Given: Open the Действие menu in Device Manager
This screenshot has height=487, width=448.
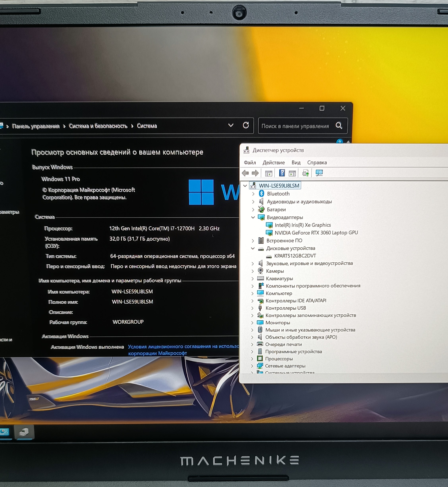Looking at the screenshot, I should click(x=274, y=162).
